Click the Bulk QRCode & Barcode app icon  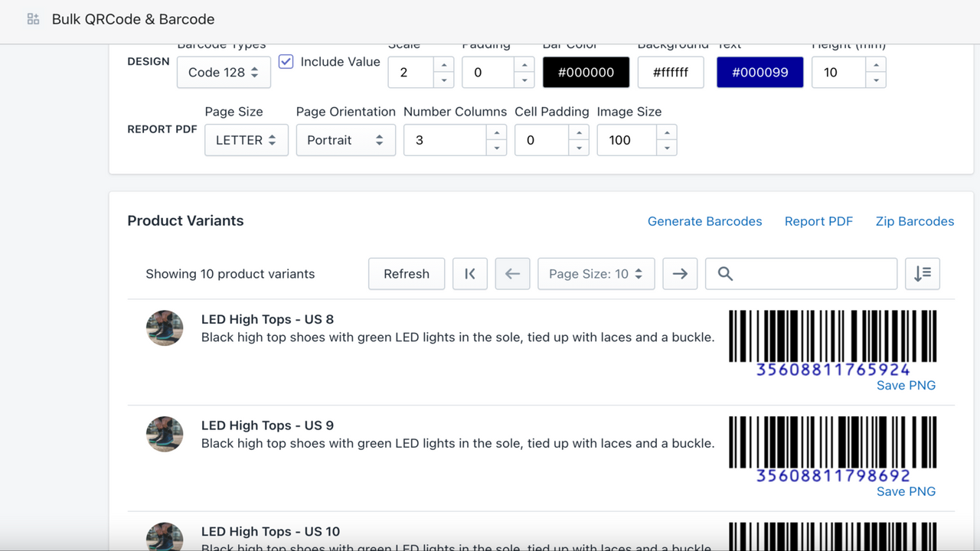[32, 18]
